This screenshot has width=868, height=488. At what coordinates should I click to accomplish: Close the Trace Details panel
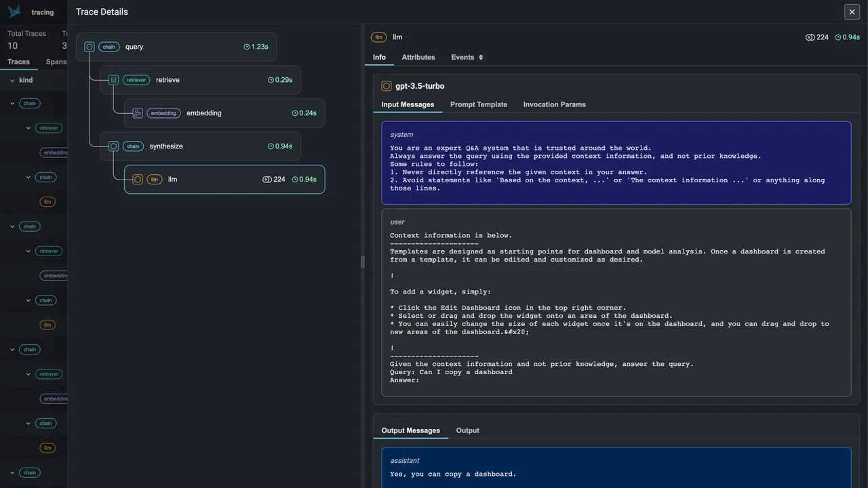[x=852, y=12]
